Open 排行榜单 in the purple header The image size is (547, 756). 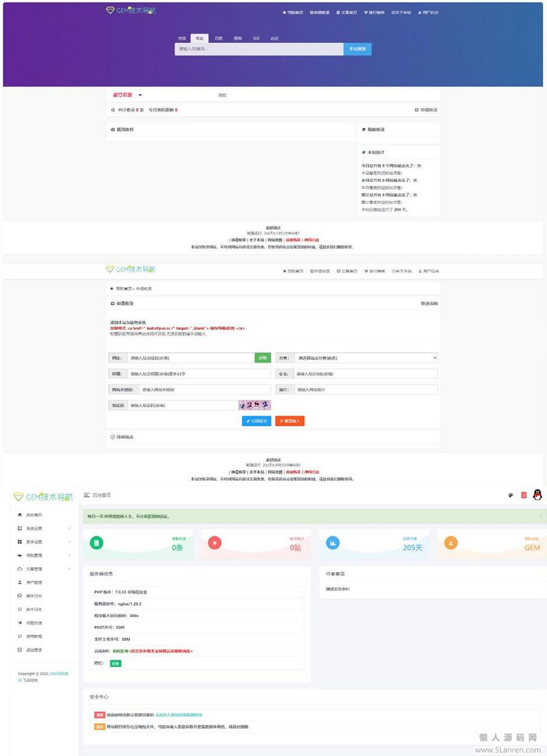click(x=375, y=12)
